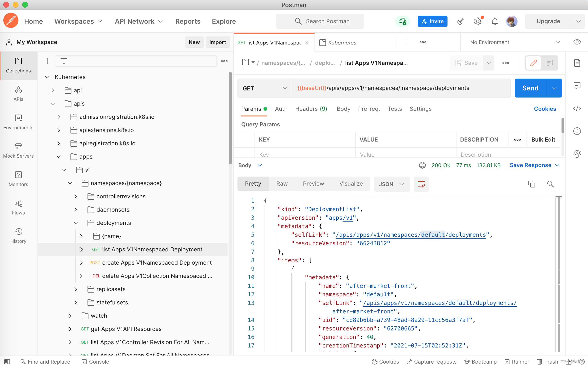
Task: Open the APIs sidebar panel
Action: 18,94
